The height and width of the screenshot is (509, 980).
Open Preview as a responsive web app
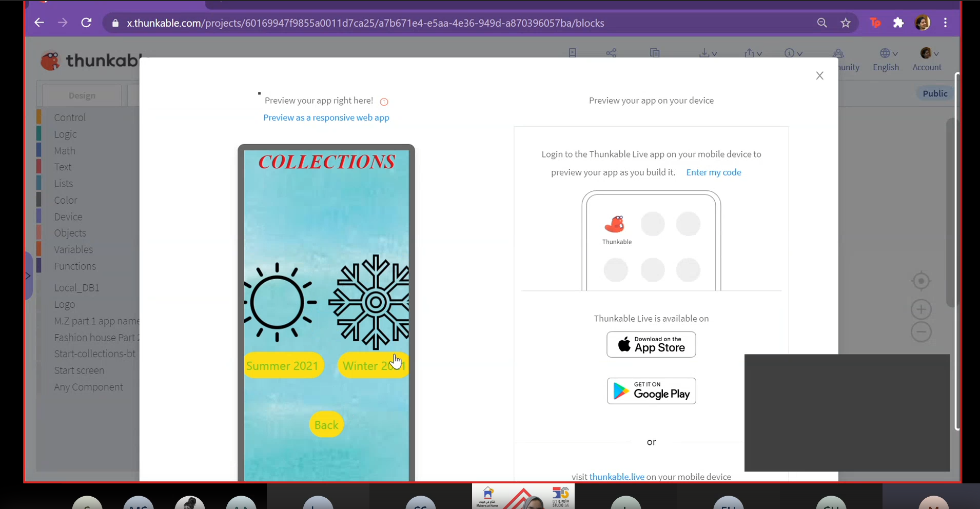click(326, 118)
